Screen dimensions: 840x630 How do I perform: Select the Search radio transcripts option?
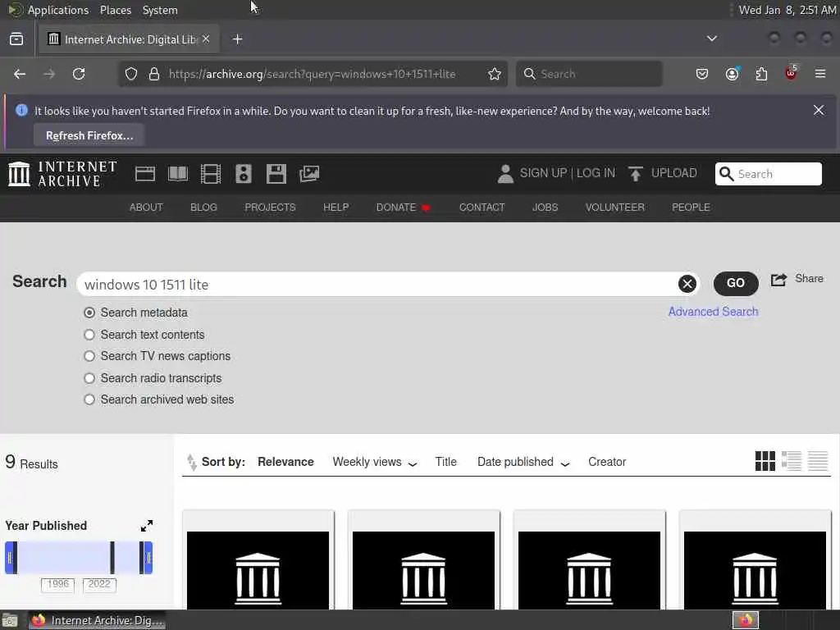(x=89, y=378)
